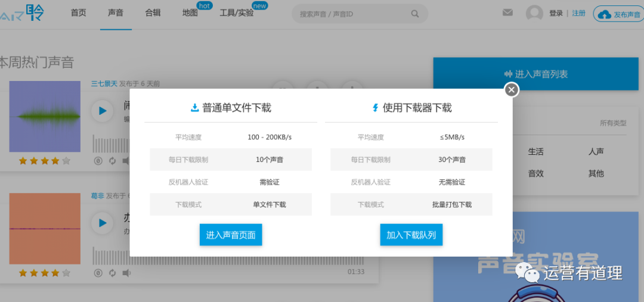Viewport: 644px width, 302px height.
Task: Click the 发布声音 upload button
Action: (618, 14)
